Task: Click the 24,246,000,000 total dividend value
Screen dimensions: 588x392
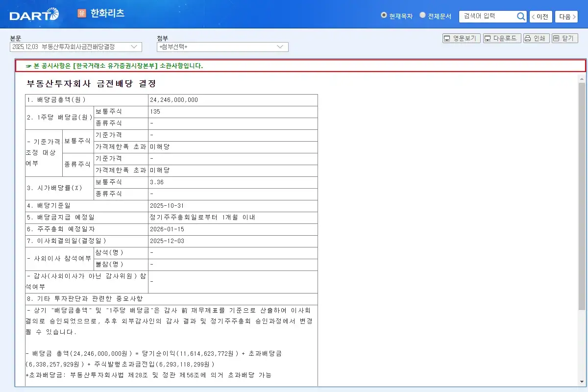Action: (x=174, y=100)
